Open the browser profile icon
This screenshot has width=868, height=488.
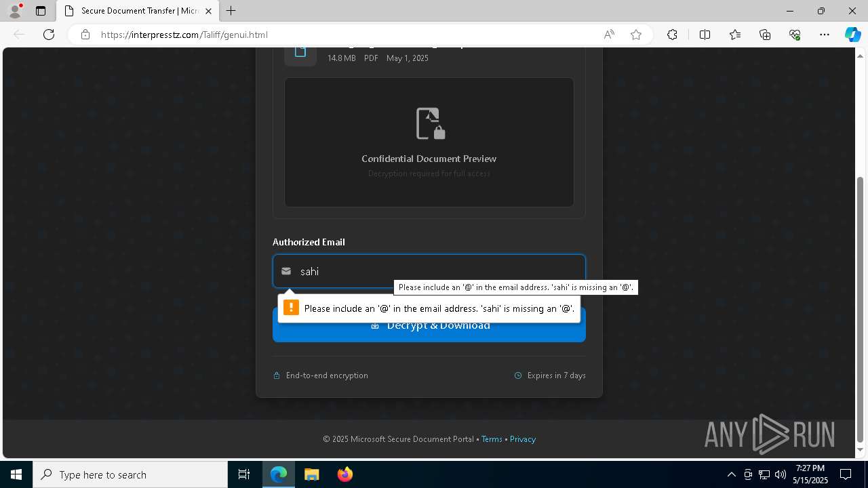(15, 11)
